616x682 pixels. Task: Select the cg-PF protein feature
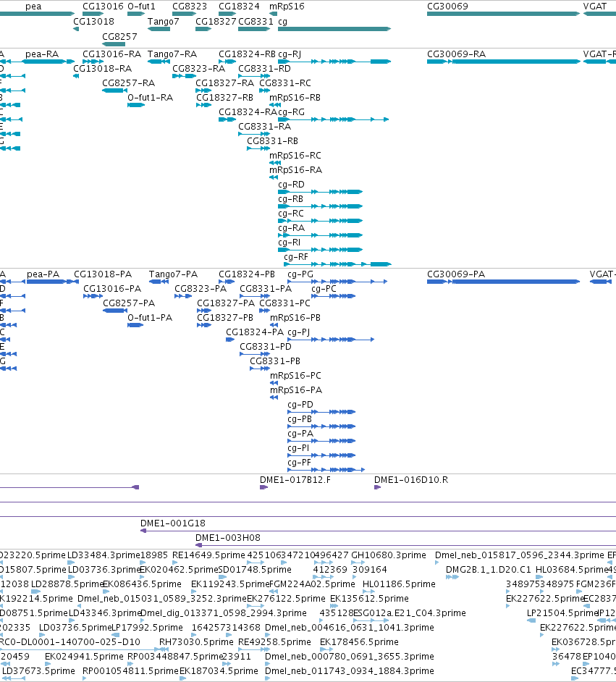(326, 470)
